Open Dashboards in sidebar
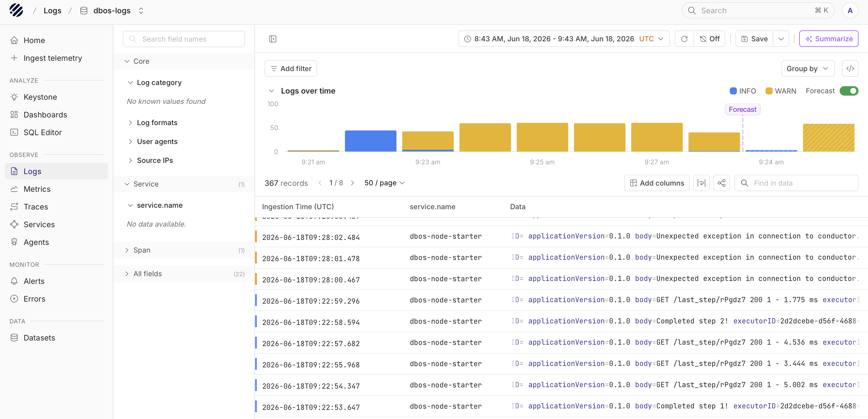This screenshot has width=868, height=419. tap(56, 114)
